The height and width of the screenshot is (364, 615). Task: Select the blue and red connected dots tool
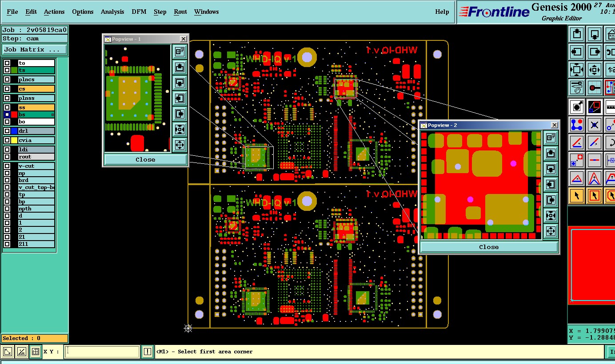coord(577,125)
